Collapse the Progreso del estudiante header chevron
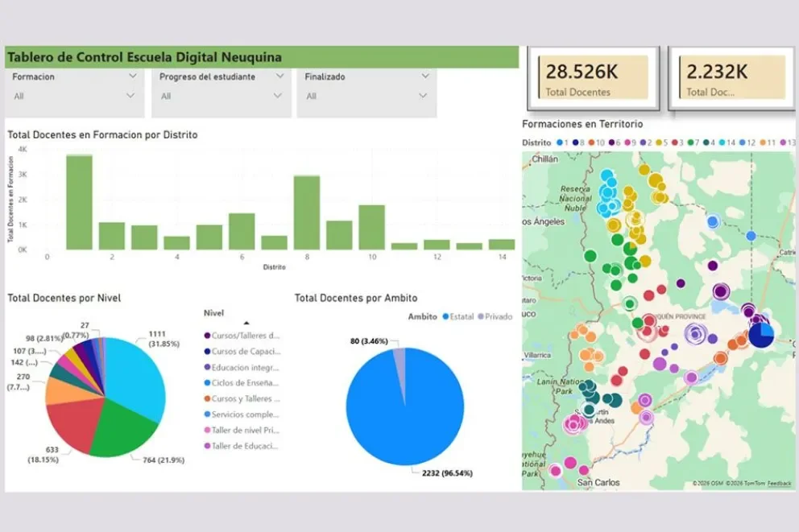The width and height of the screenshot is (799, 532). click(x=279, y=76)
